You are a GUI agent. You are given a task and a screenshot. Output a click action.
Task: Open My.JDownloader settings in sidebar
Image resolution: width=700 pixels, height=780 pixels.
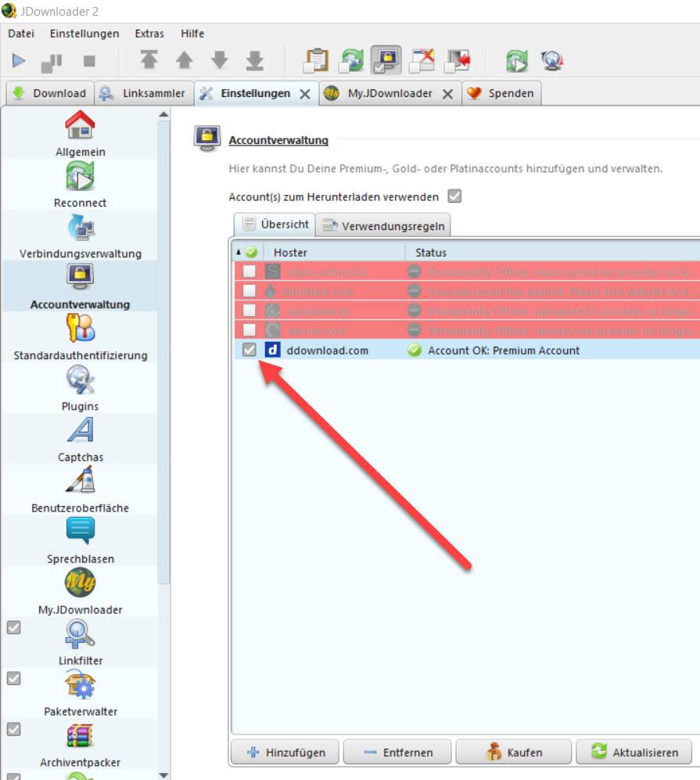(80, 591)
